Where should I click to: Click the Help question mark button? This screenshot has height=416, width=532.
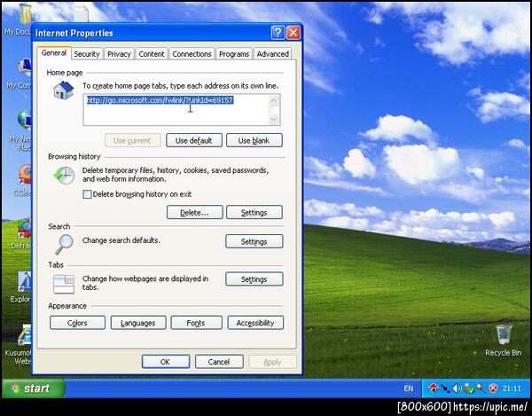(278, 33)
